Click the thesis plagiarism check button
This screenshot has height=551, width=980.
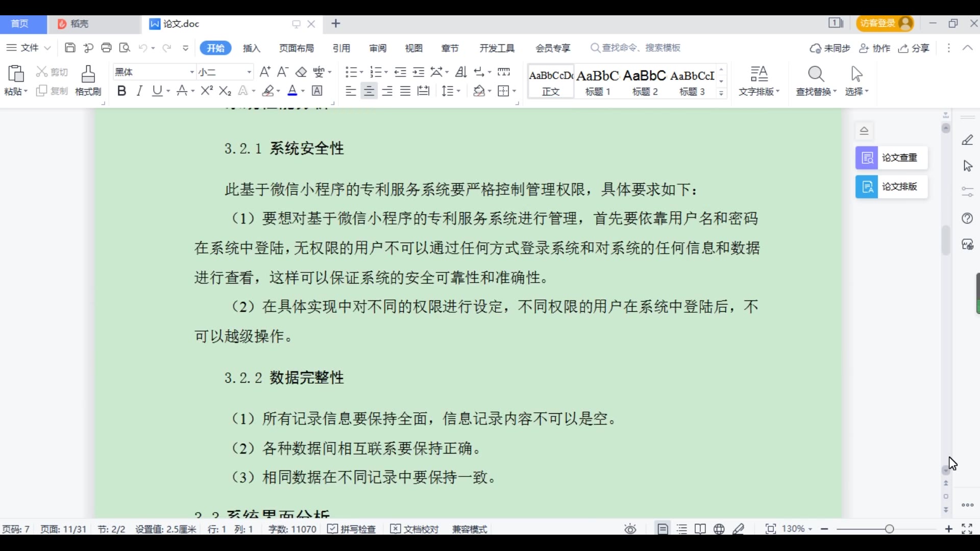coord(891,158)
